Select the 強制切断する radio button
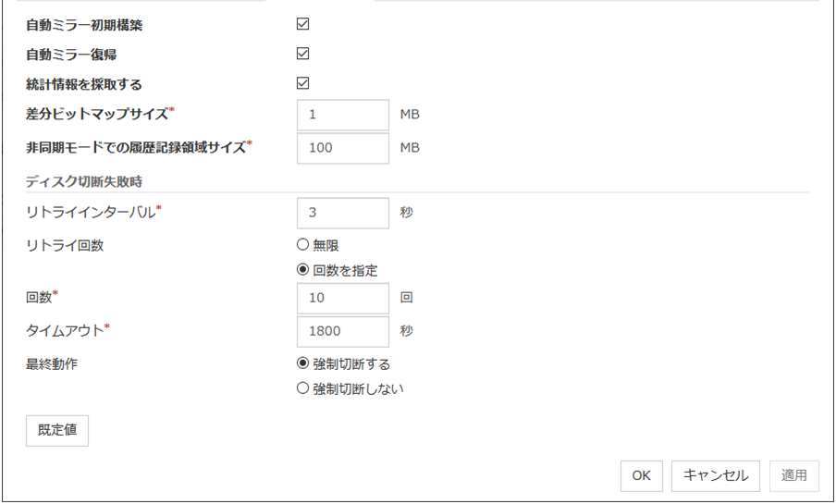 [x=302, y=363]
